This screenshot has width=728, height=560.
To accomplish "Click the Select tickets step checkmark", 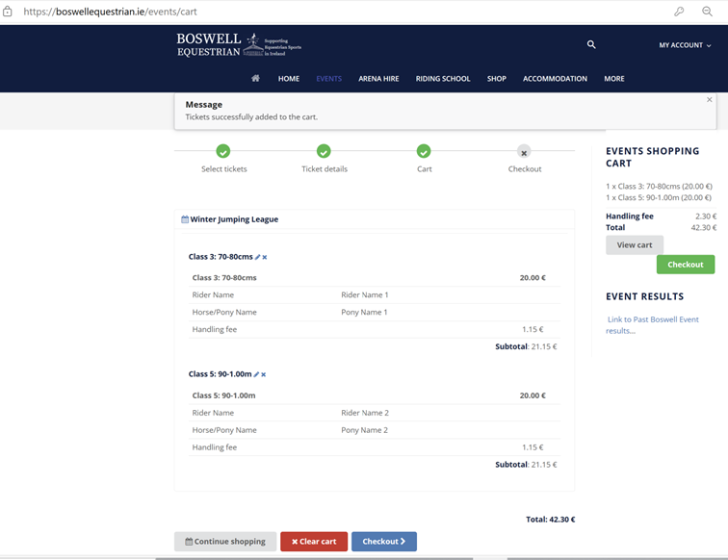I will 223,151.
